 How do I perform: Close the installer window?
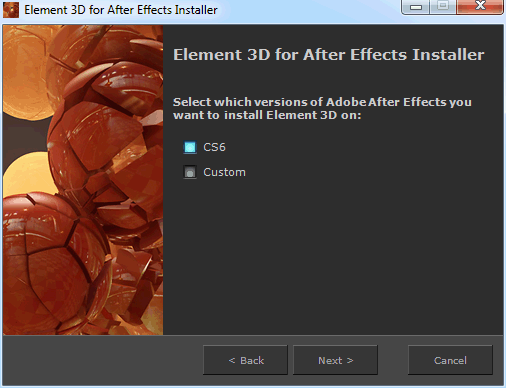(480, 7)
